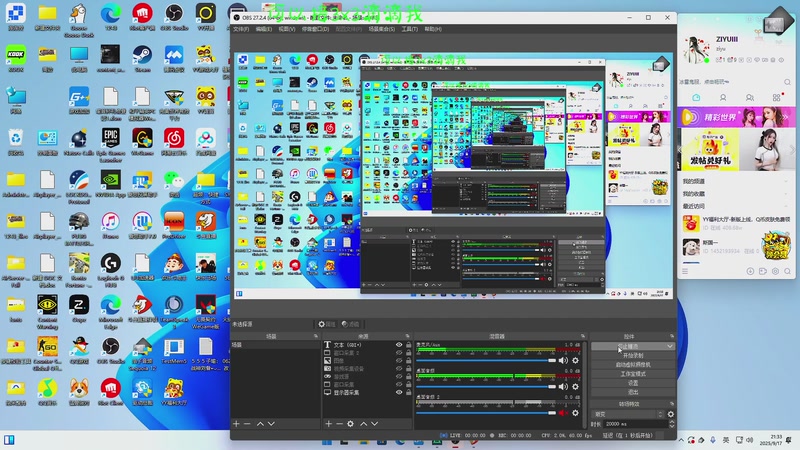Open the 帮助(H) menu in OBS

click(x=433, y=29)
